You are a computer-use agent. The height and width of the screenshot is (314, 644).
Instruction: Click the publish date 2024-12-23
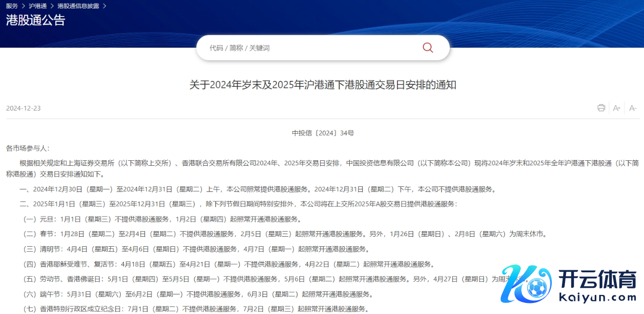23,109
